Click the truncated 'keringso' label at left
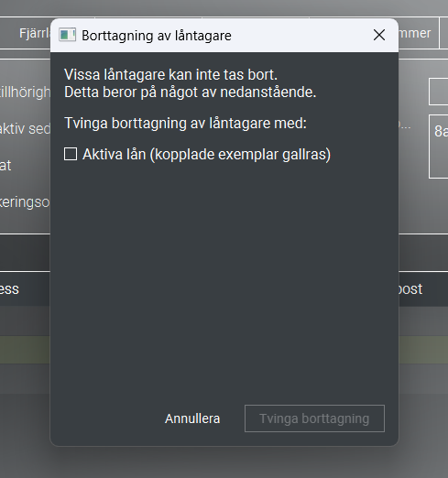Image resolution: width=448 pixels, height=478 pixels. pyautogui.click(x=25, y=202)
